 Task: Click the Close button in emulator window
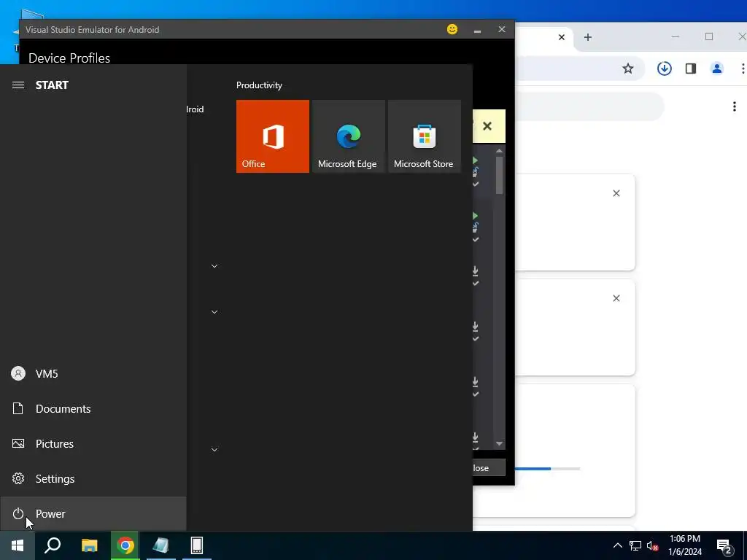pyautogui.click(x=489, y=467)
